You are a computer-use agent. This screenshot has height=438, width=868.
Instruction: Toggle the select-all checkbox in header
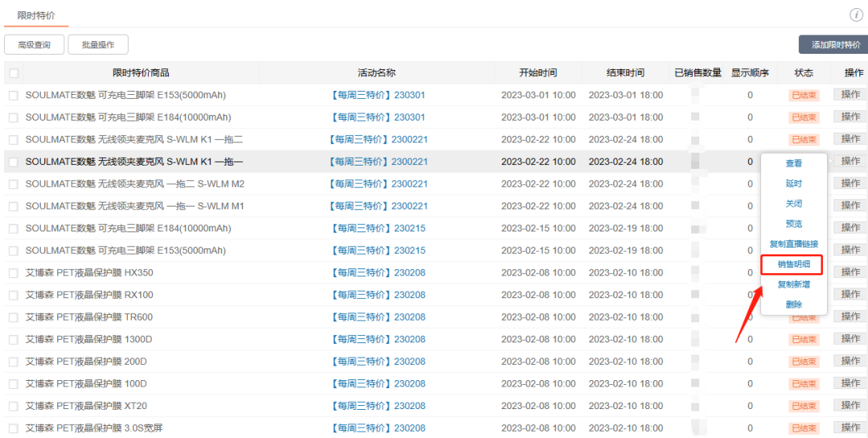(14, 73)
